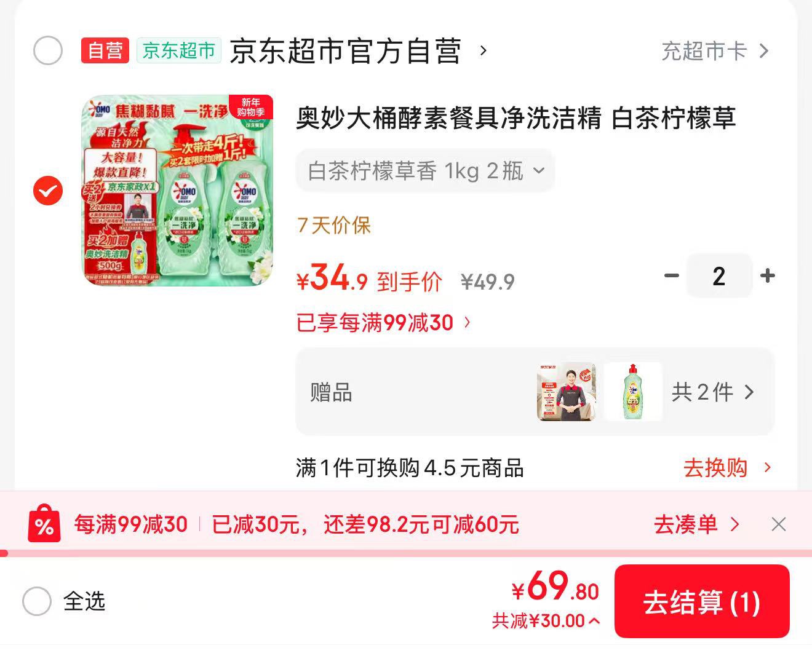The height and width of the screenshot is (656, 812).
Task: Click the red 自营 badge
Action: 105,50
